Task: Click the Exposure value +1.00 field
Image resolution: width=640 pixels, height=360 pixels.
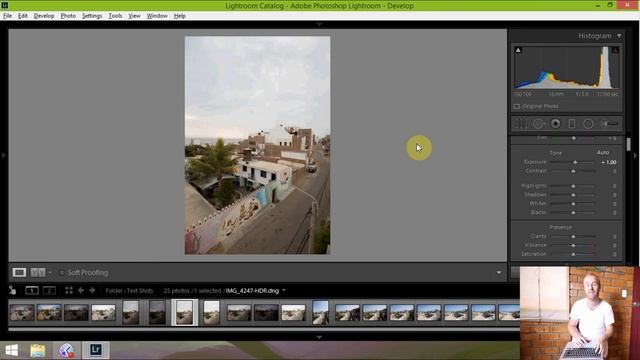Action: pos(609,162)
